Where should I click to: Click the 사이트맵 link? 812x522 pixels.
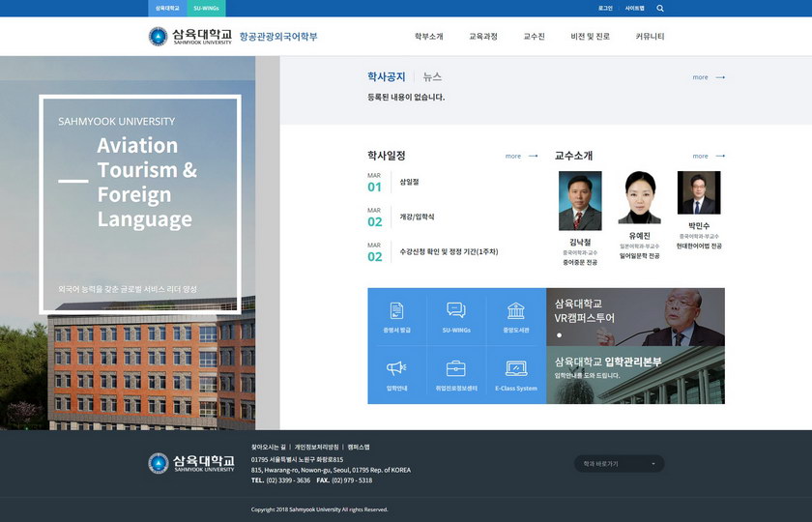click(634, 9)
